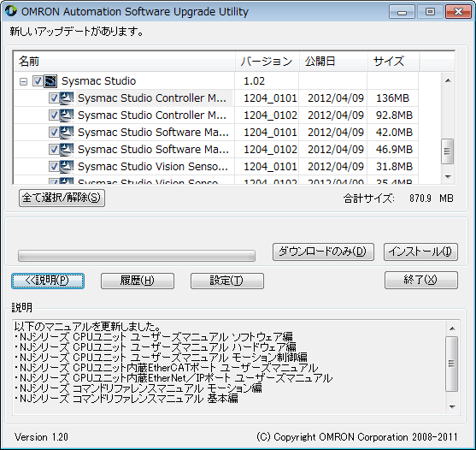Click the 'ソフトウェア編' manual line

click(x=154, y=337)
